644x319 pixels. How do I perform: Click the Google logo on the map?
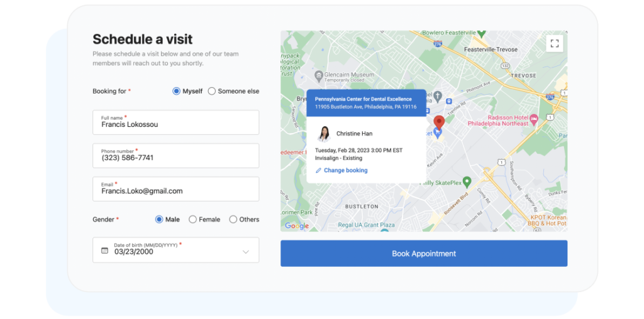(297, 225)
